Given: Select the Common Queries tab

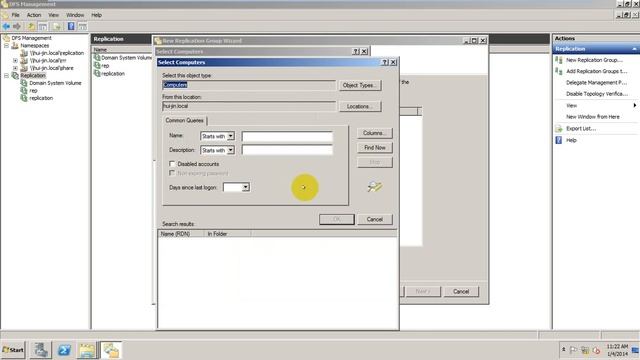Looking at the screenshot, I should (x=184, y=120).
